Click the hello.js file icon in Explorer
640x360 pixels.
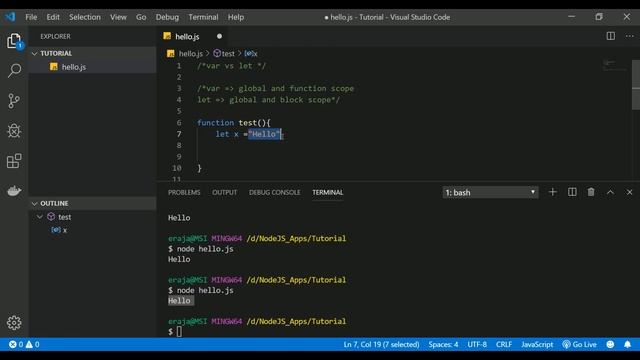(x=53, y=67)
